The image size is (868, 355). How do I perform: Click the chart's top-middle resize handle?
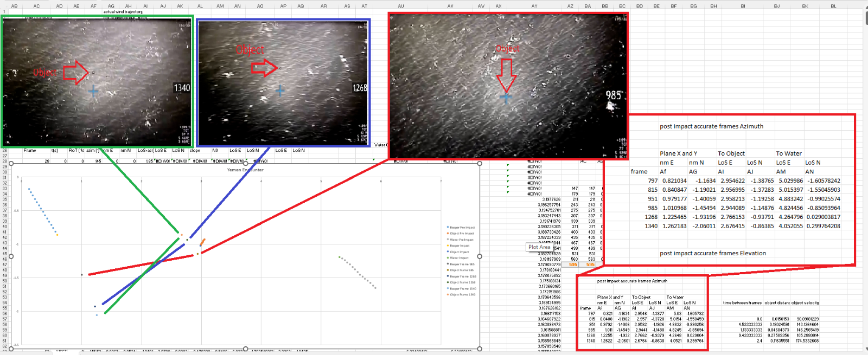245,163
